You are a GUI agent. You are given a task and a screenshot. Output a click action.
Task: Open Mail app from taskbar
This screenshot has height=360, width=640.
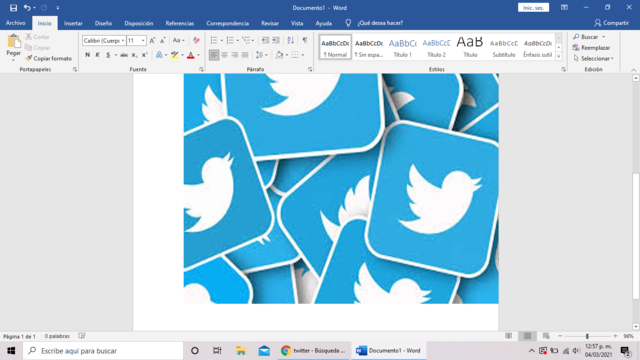[x=264, y=351]
